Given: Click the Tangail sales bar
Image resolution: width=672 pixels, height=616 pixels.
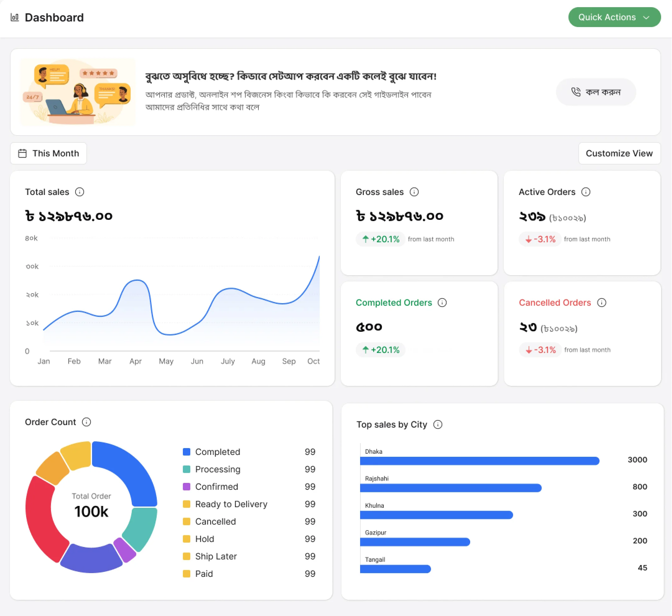Looking at the screenshot, I should [395, 569].
